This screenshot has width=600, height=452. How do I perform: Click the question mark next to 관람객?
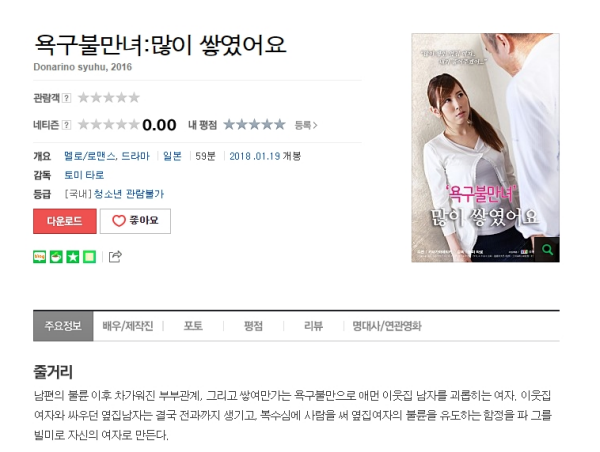[66, 98]
